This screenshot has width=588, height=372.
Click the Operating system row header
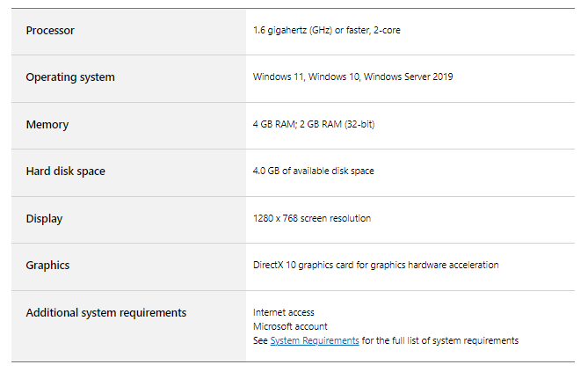tap(70, 77)
